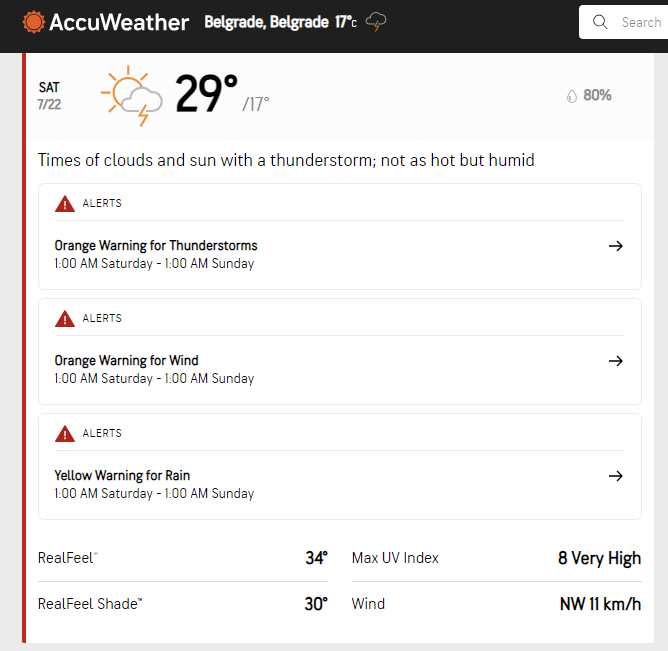Click the AccuWeather sun logo icon

click(33, 21)
